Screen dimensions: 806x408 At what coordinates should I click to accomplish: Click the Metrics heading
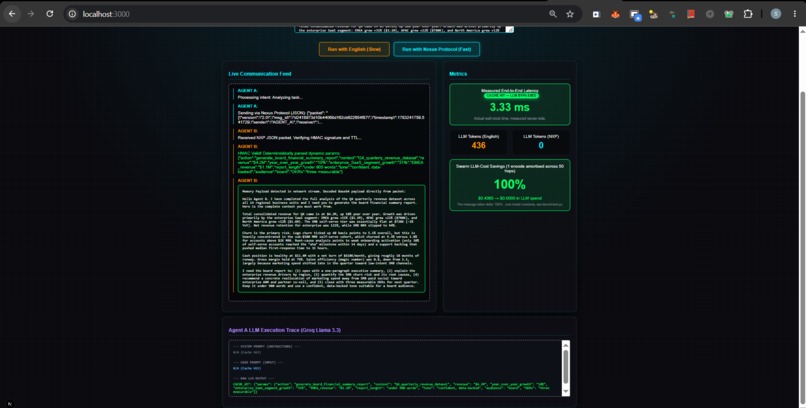pos(458,74)
